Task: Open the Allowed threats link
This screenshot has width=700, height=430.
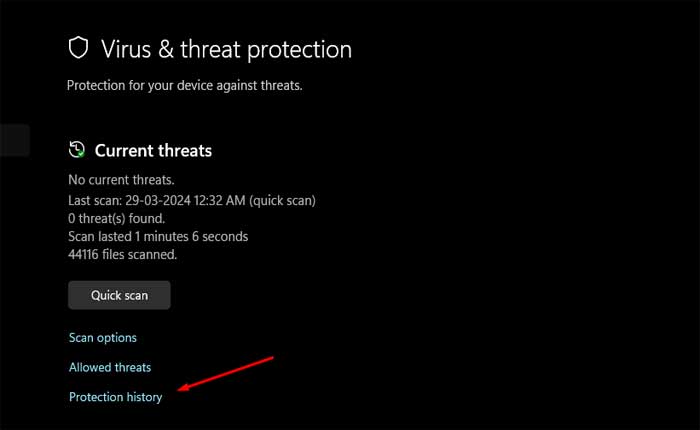Action: [110, 368]
